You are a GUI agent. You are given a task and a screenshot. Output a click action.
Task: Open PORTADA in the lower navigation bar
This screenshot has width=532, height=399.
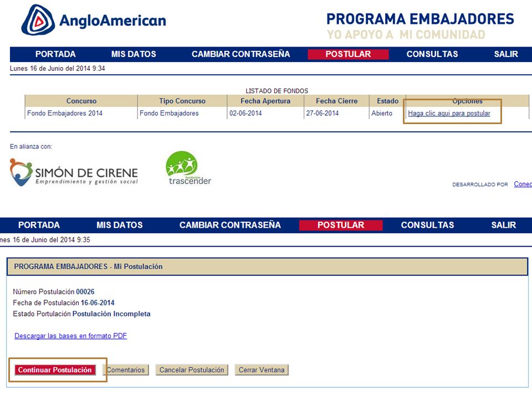[39, 226]
